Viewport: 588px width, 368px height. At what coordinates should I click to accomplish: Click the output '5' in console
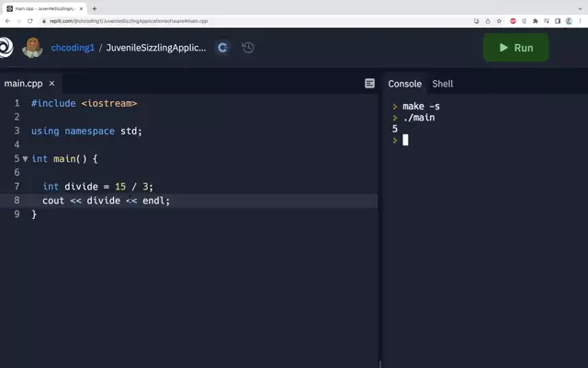(395, 129)
